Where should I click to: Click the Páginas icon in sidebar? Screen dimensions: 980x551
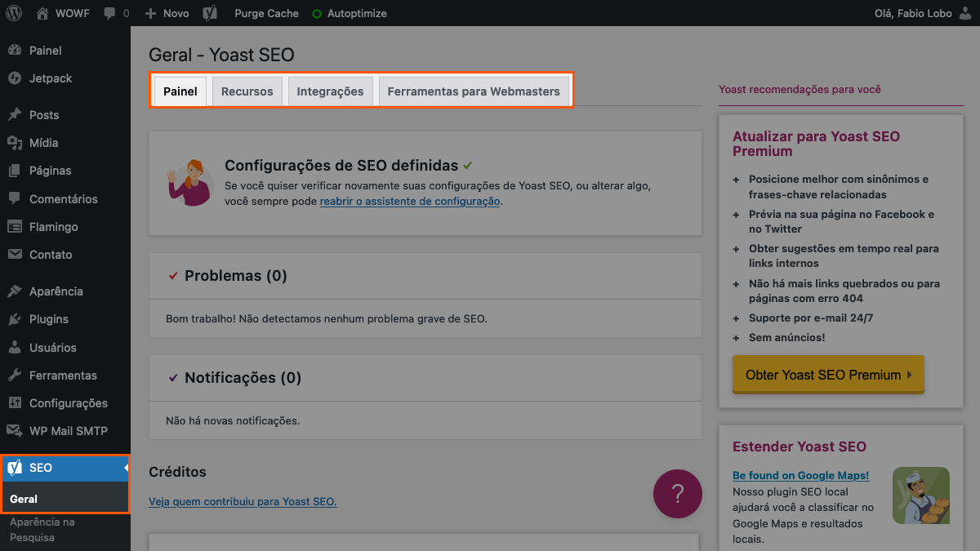pos(14,171)
